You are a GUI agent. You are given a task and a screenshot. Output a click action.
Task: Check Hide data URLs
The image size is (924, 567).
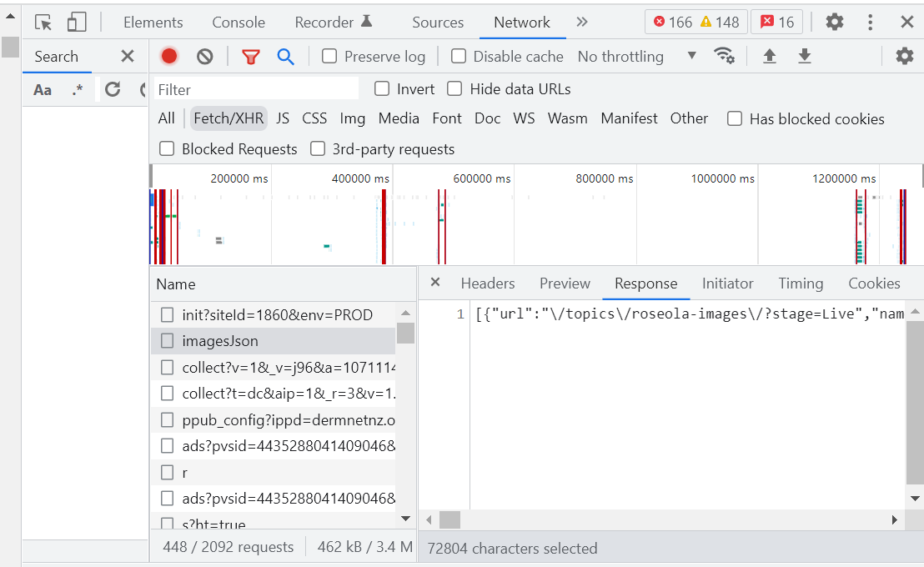coord(454,89)
